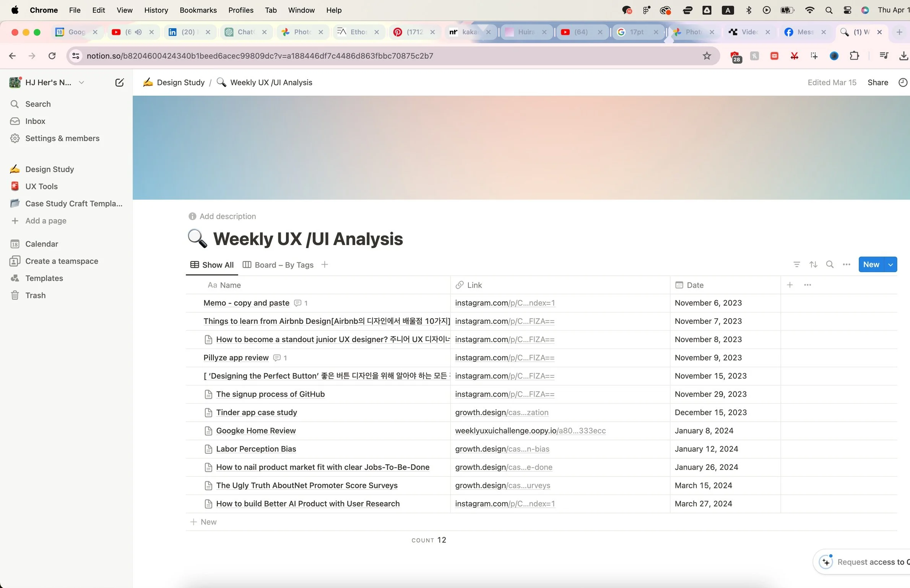
Task: Add a new view plus icon
Action: 325,265
